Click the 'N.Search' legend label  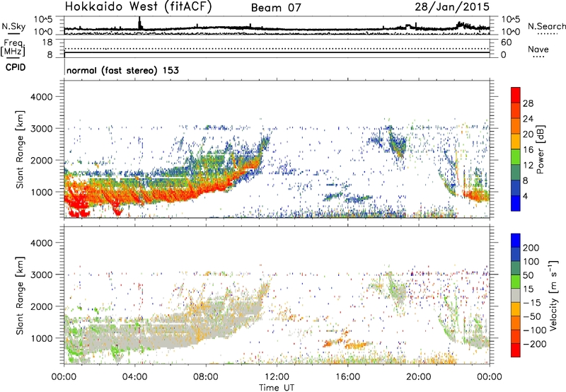click(546, 26)
